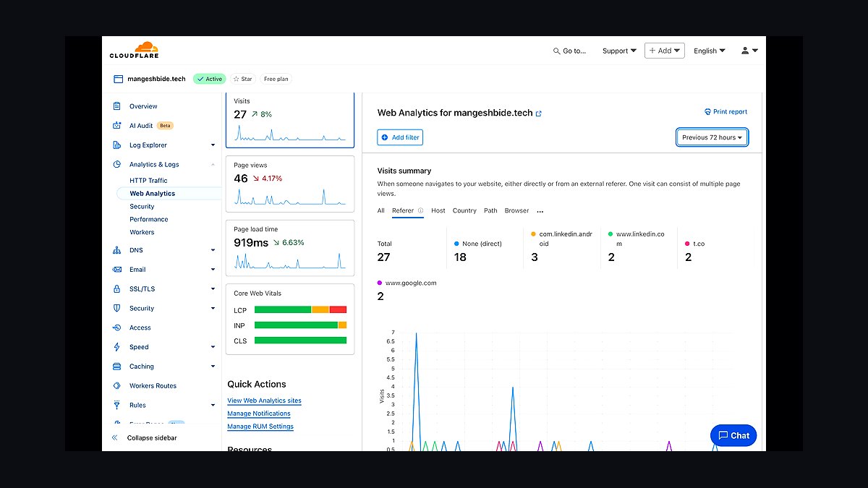Open the Go to search

click(x=570, y=51)
